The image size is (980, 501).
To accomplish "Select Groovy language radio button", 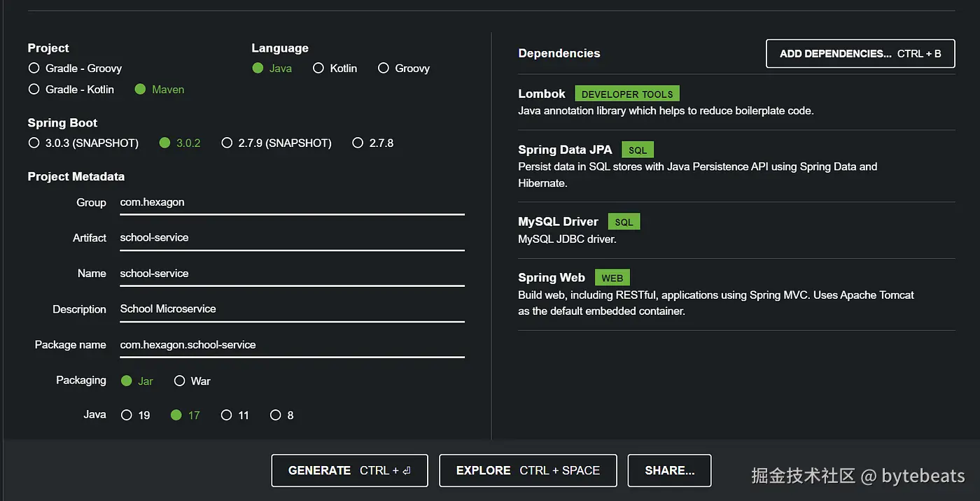I will pos(383,69).
